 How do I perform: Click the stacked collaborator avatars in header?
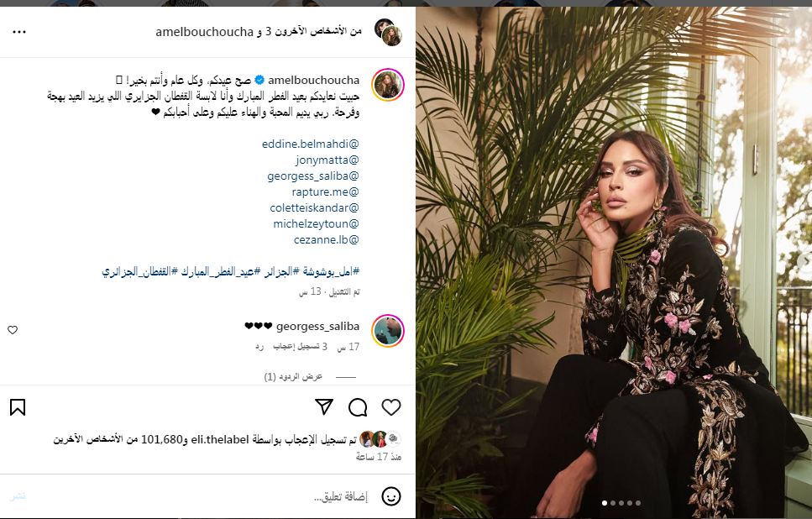(x=389, y=32)
